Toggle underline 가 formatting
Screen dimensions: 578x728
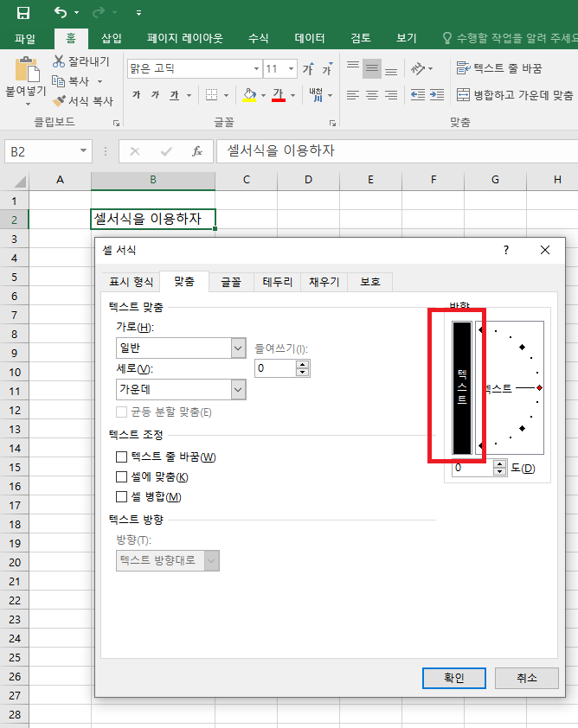pyautogui.click(x=174, y=95)
